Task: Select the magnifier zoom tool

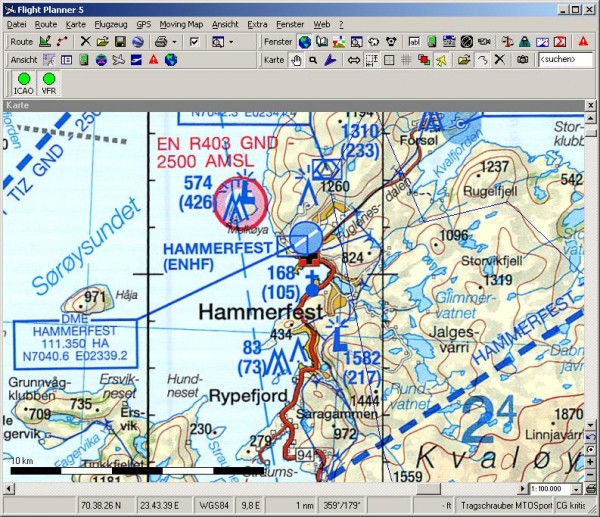Action: coord(313,60)
